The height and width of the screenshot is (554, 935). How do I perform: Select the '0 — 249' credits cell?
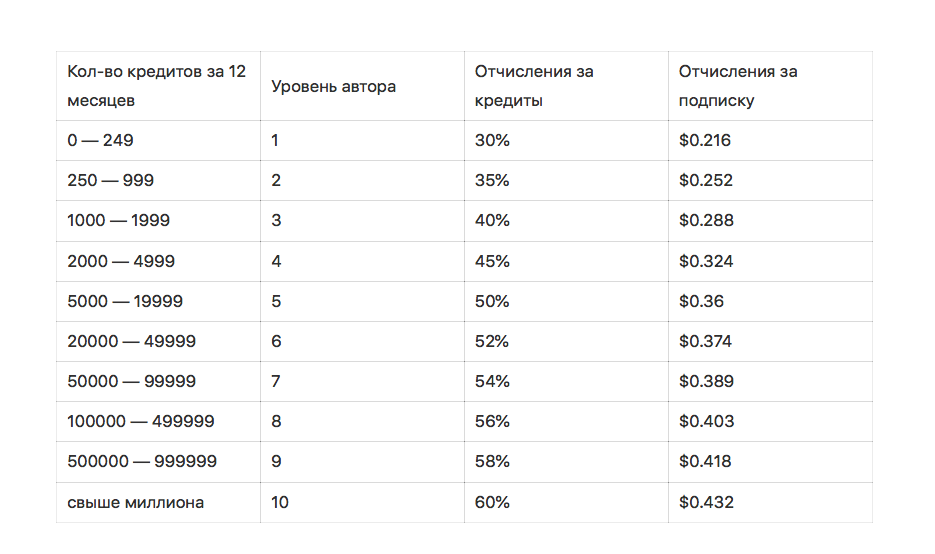tap(158, 141)
